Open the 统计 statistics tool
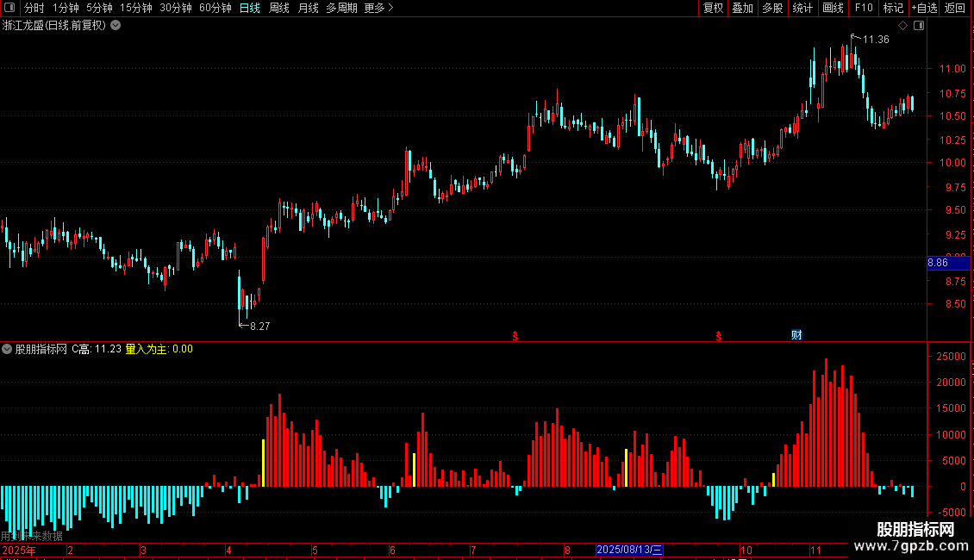Viewport: 974px width, 560px height. [x=802, y=8]
